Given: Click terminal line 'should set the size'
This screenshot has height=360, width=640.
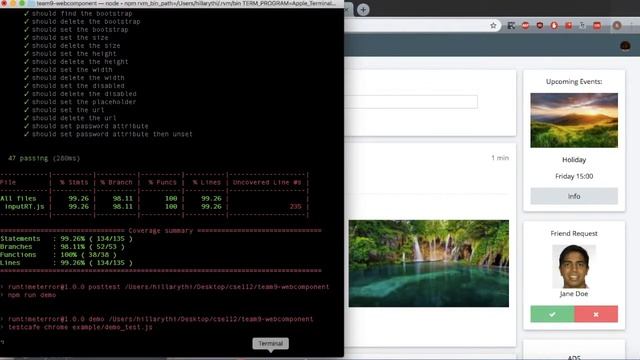Looking at the screenshot, I should point(70,38).
